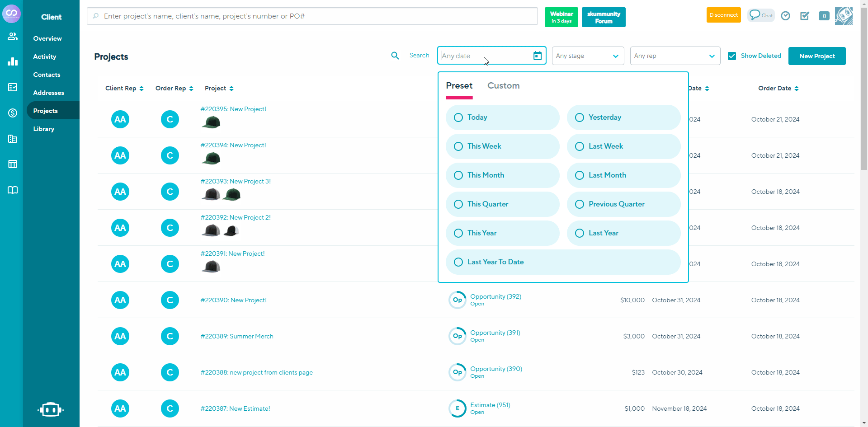Select the bar chart Activity icon

point(12,61)
